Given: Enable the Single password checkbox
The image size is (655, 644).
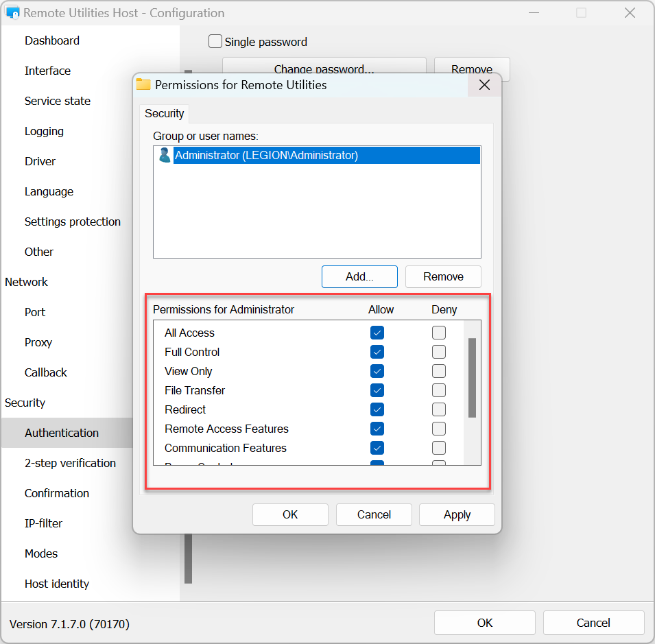Looking at the screenshot, I should click(x=215, y=42).
